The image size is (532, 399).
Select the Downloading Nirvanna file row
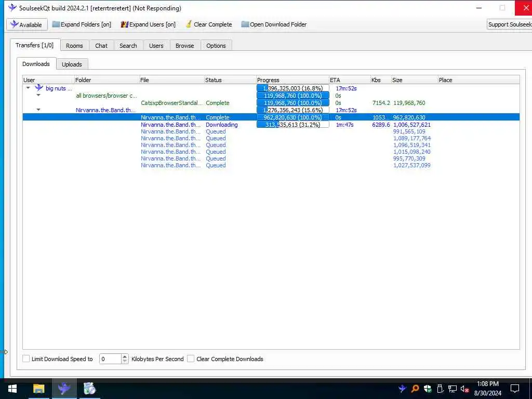271,125
